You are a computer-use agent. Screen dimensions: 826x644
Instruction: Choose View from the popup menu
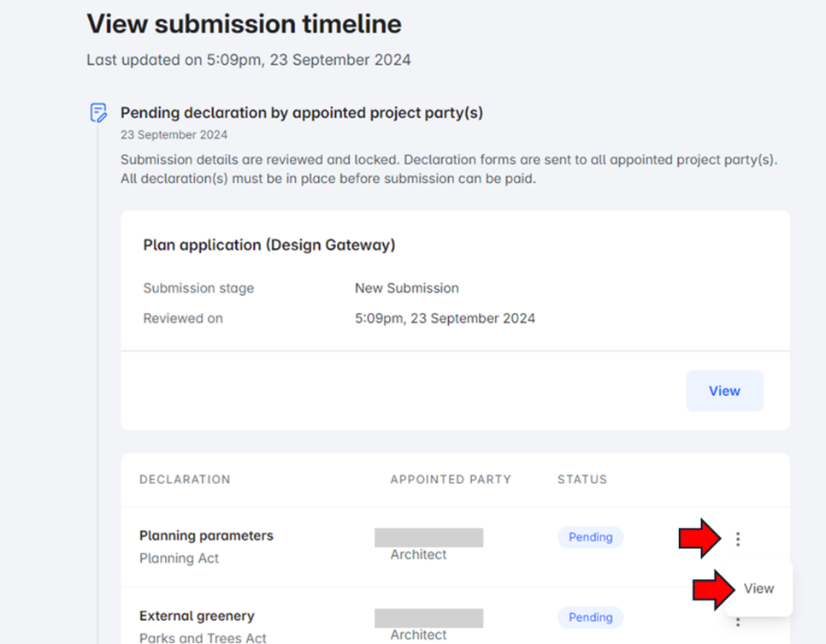(758, 588)
